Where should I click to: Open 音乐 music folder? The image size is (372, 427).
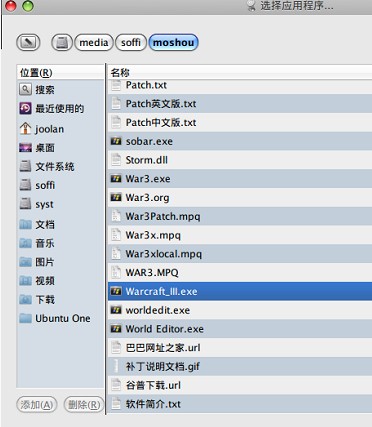(60, 243)
